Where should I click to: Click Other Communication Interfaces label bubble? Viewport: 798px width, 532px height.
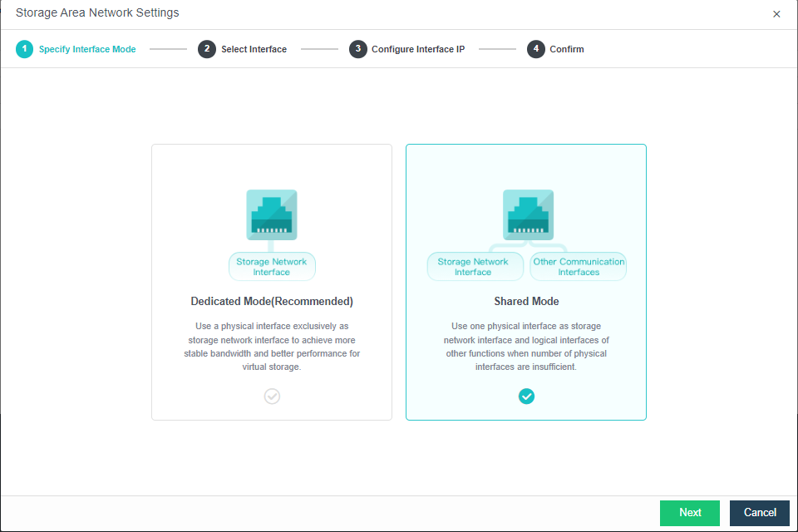coord(579,267)
